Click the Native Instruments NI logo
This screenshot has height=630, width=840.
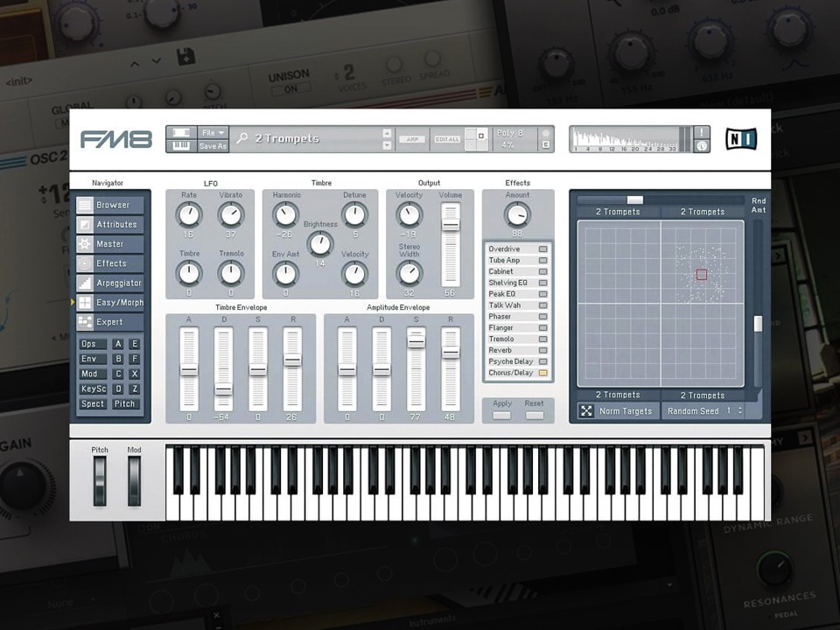tap(741, 139)
